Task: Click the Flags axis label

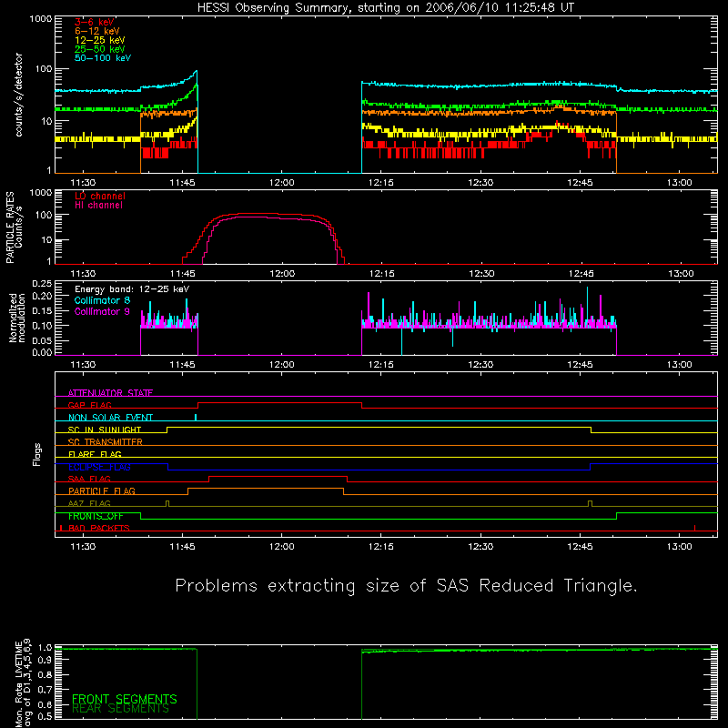Action: (37, 454)
